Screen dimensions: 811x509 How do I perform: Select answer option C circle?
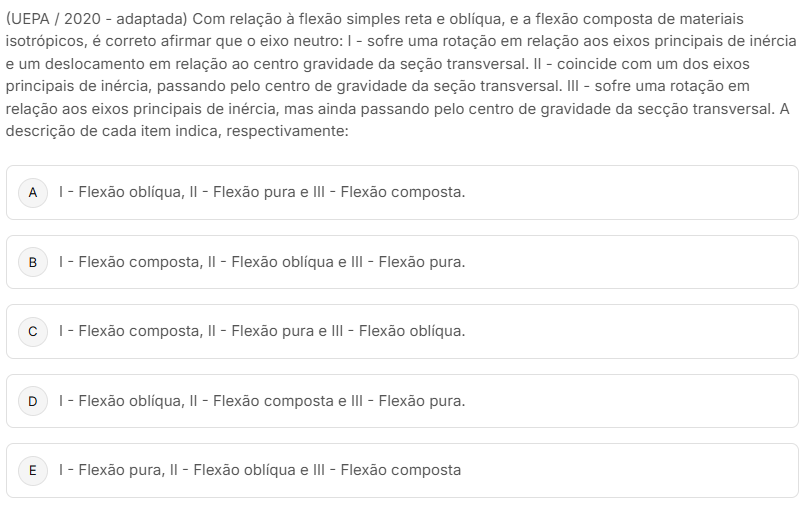click(33, 331)
